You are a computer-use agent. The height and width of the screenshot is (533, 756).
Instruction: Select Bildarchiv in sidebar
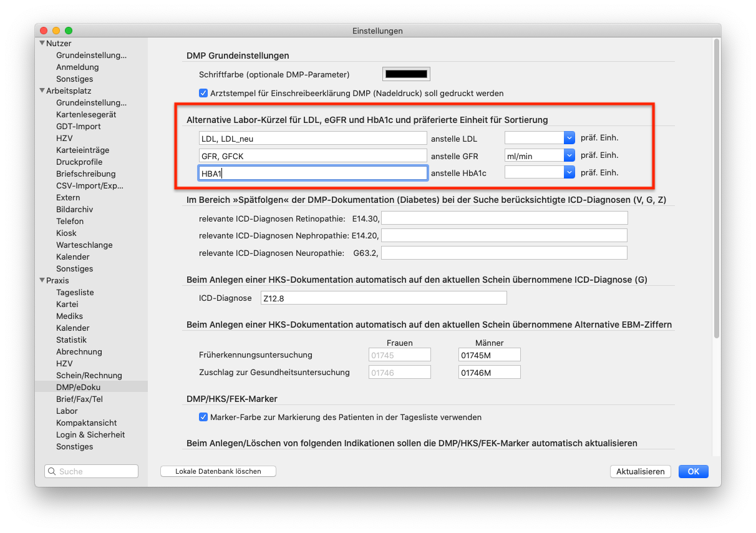(74, 210)
